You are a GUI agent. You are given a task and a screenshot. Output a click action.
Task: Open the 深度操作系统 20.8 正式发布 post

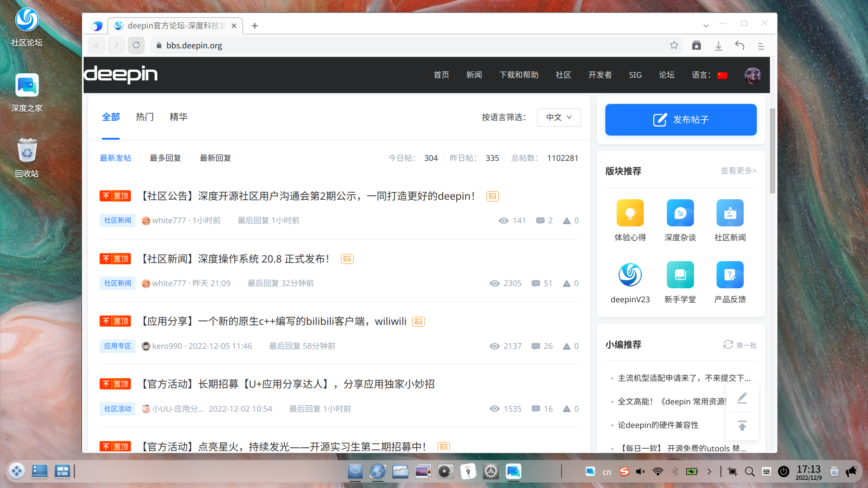point(235,259)
